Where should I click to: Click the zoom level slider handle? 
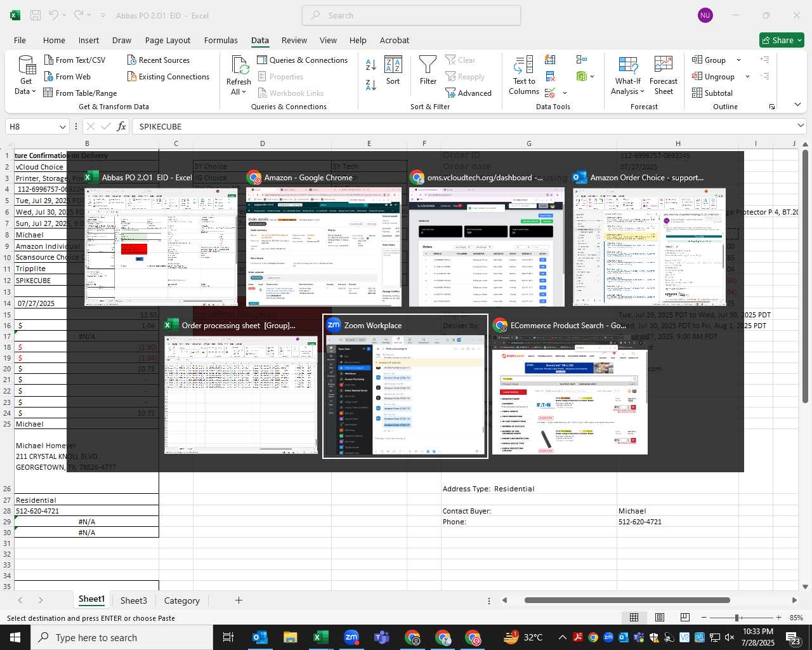pyautogui.click(x=737, y=618)
